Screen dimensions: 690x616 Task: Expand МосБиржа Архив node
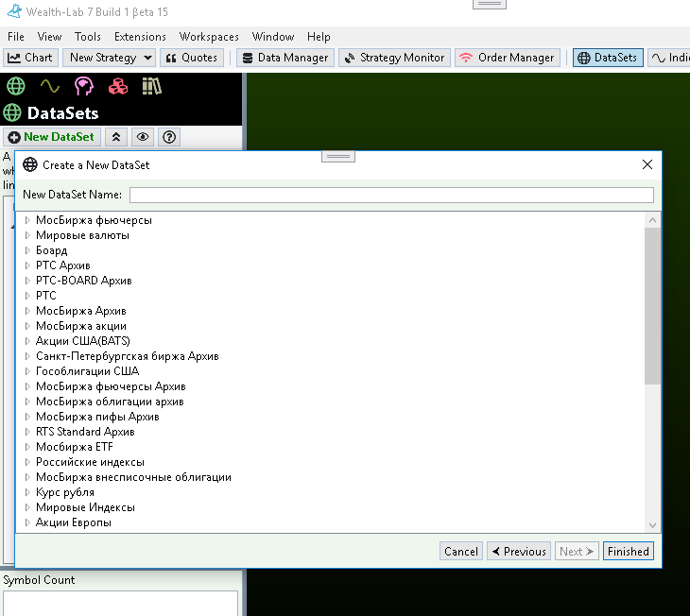coord(27,311)
